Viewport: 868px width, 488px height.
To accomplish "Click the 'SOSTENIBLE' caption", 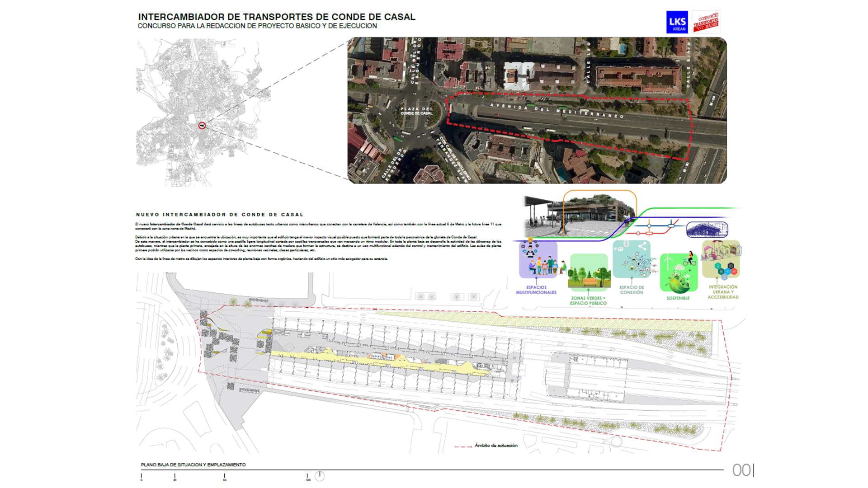I will click(x=678, y=298).
